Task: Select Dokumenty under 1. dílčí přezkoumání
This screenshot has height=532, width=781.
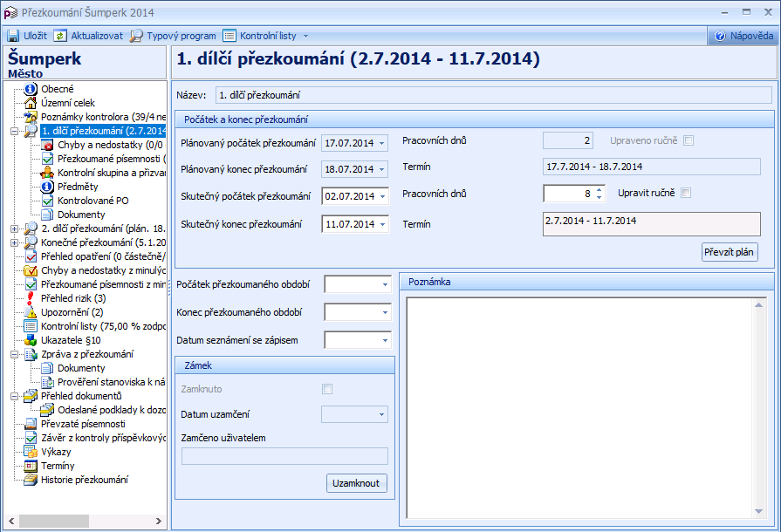Action: pos(81,215)
